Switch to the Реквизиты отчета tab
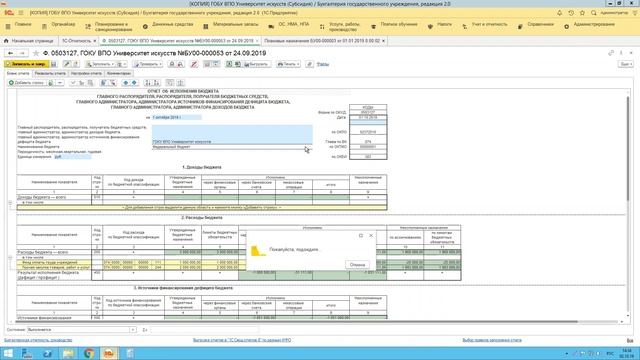This screenshot has width=640, height=360. tap(50, 73)
